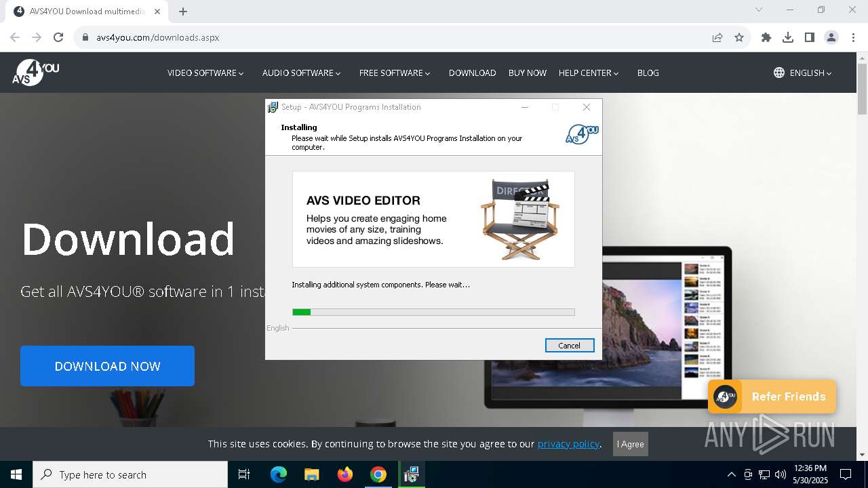Click the AVS4YOU logo in setup header
The width and height of the screenshot is (868, 488).
pos(582,134)
